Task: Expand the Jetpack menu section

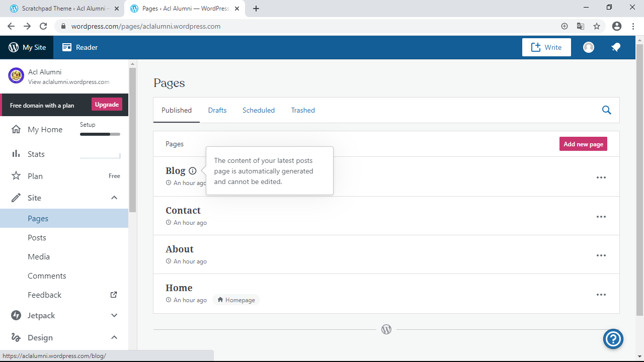Action: click(114, 315)
